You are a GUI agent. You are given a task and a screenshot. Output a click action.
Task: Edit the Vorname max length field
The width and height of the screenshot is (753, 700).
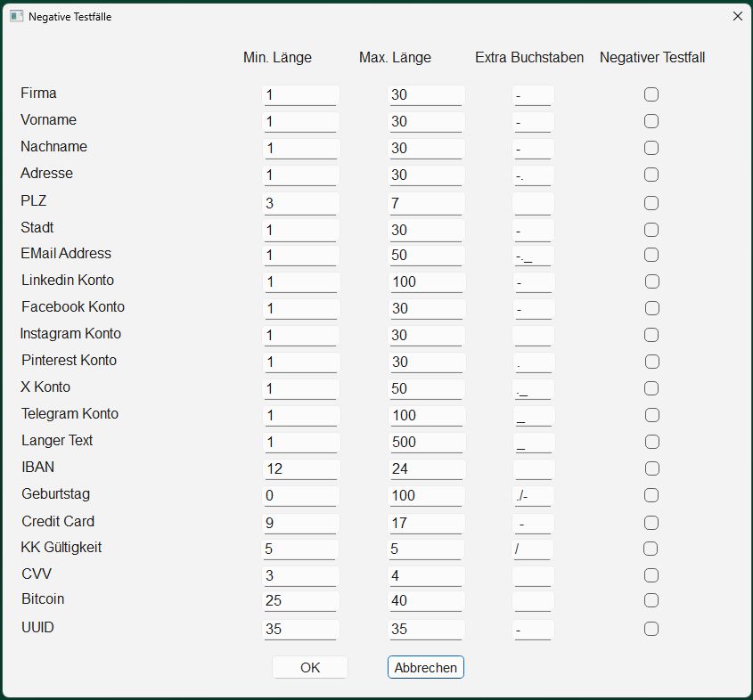[426, 122]
